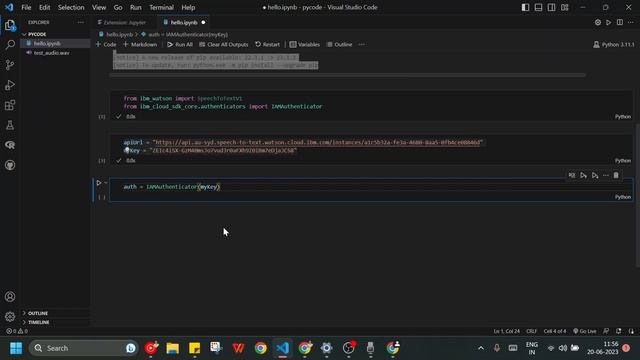Open more cell actions ellipsis in cell toolbar

(x=606, y=176)
